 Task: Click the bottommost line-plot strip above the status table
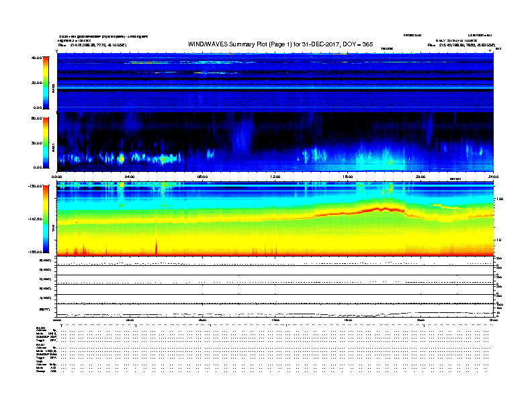pyautogui.click(x=275, y=310)
